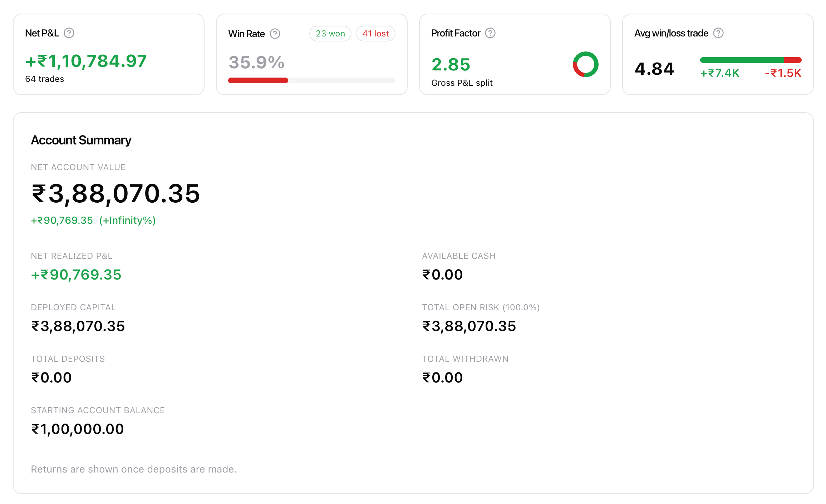Click the Net P&L help icon
This screenshot has height=504, width=826.
[69, 33]
